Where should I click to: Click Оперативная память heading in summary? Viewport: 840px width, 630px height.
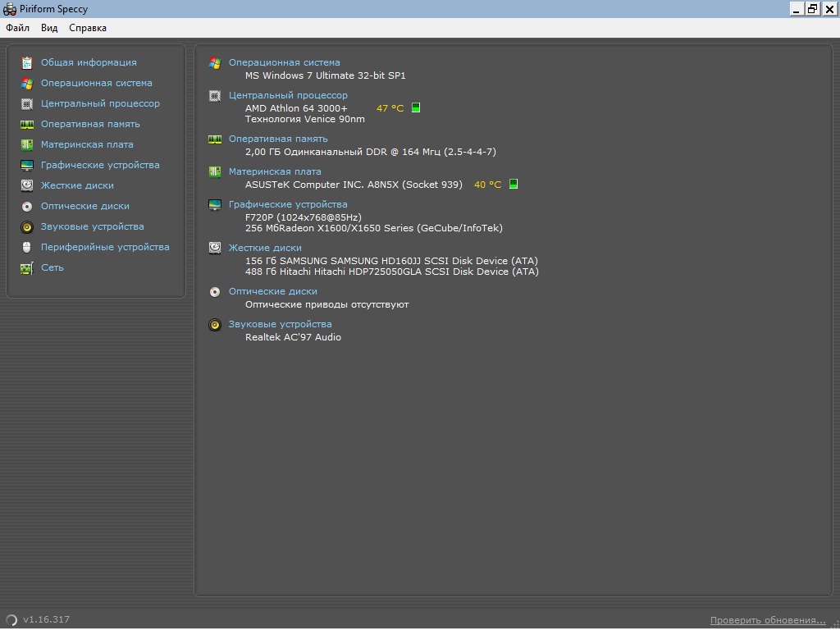tap(278, 139)
